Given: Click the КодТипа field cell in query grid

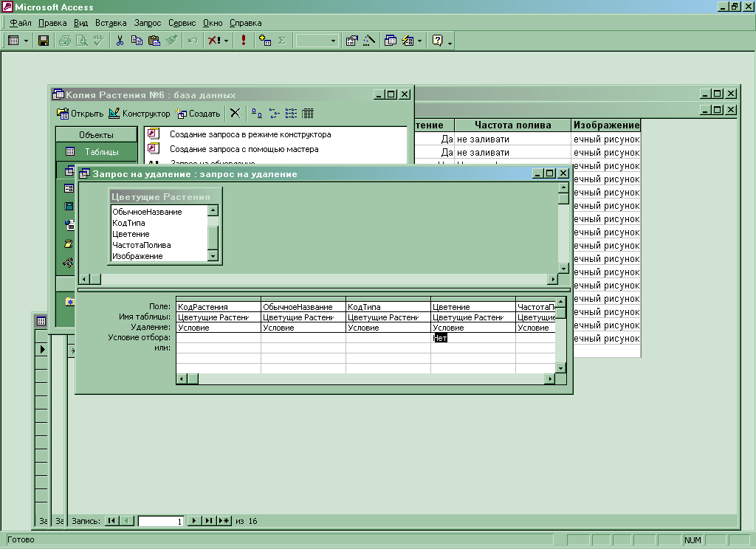Looking at the screenshot, I should pos(388,307).
